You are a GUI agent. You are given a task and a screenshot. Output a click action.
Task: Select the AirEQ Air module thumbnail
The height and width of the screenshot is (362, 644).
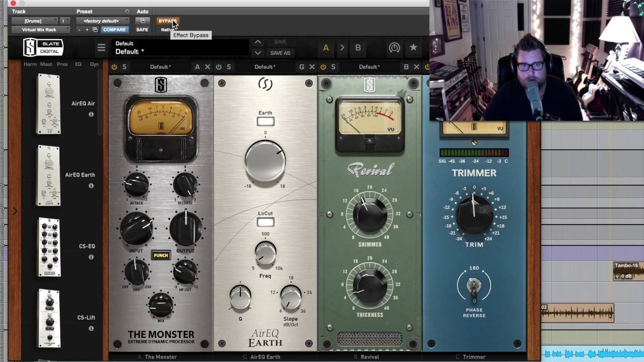(x=49, y=104)
